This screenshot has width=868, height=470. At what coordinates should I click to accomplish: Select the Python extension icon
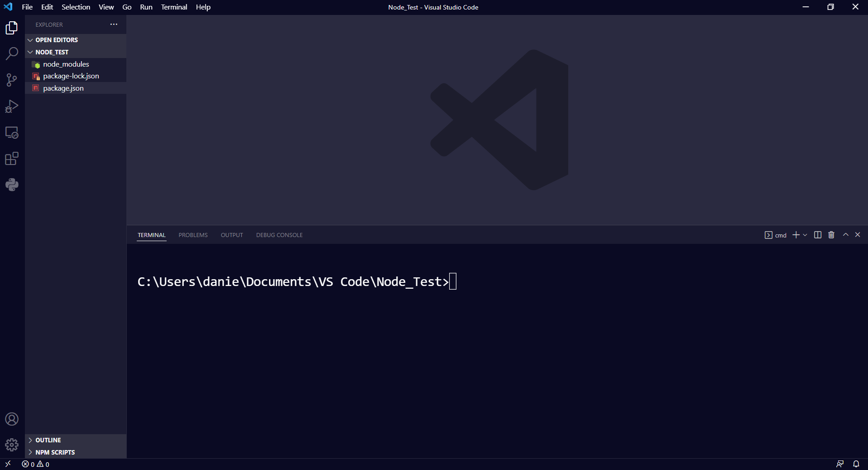pyautogui.click(x=12, y=184)
